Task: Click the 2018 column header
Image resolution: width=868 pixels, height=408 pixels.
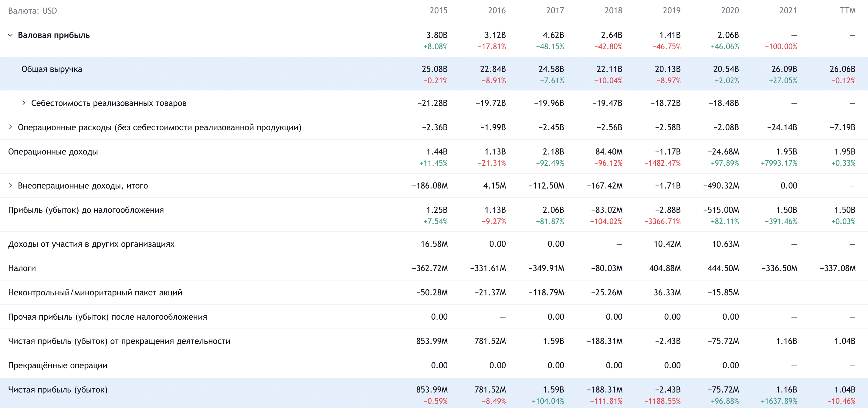Action: pyautogui.click(x=613, y=11)
